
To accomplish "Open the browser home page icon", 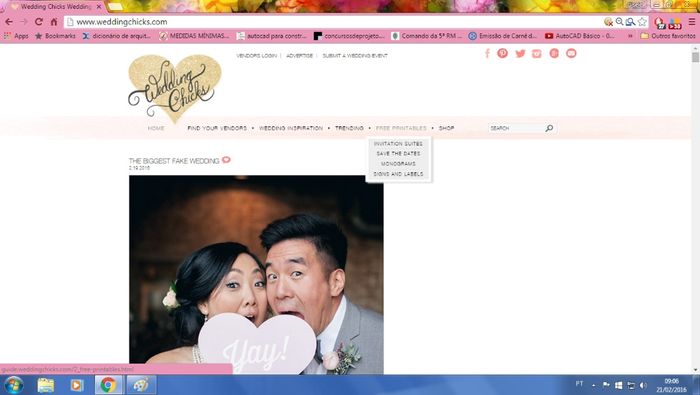I will pyautogui.click(x=54, y=22).
